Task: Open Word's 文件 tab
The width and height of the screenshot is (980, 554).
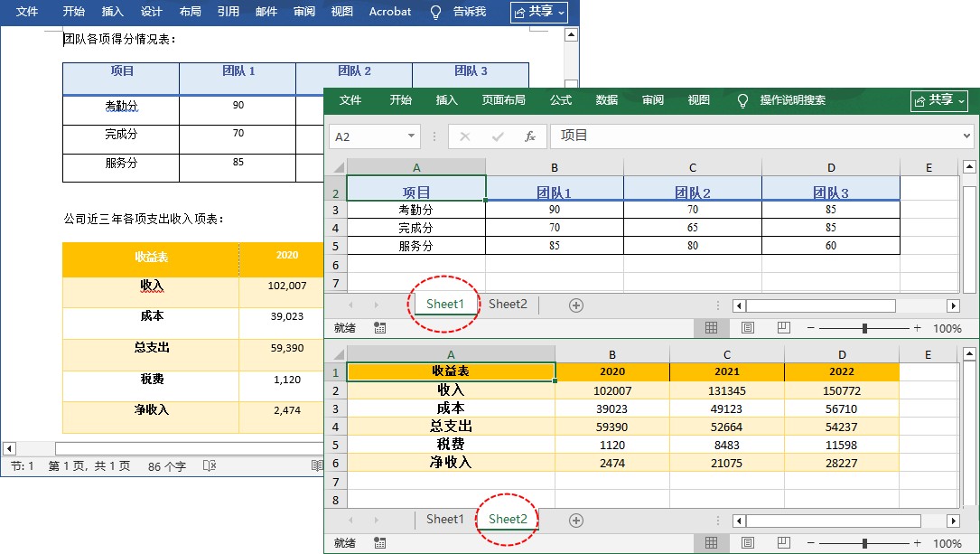Action: tap(27, 11)
